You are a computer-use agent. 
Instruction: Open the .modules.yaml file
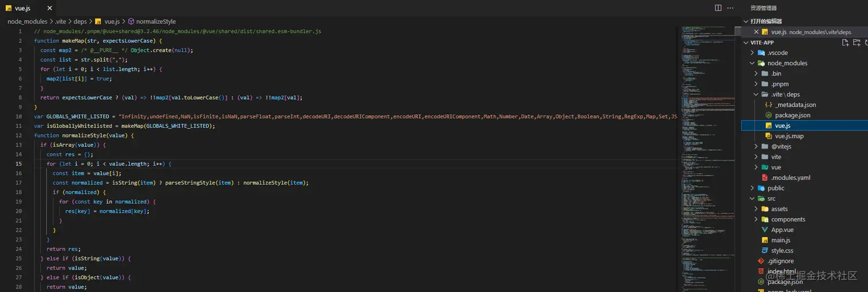790,178
